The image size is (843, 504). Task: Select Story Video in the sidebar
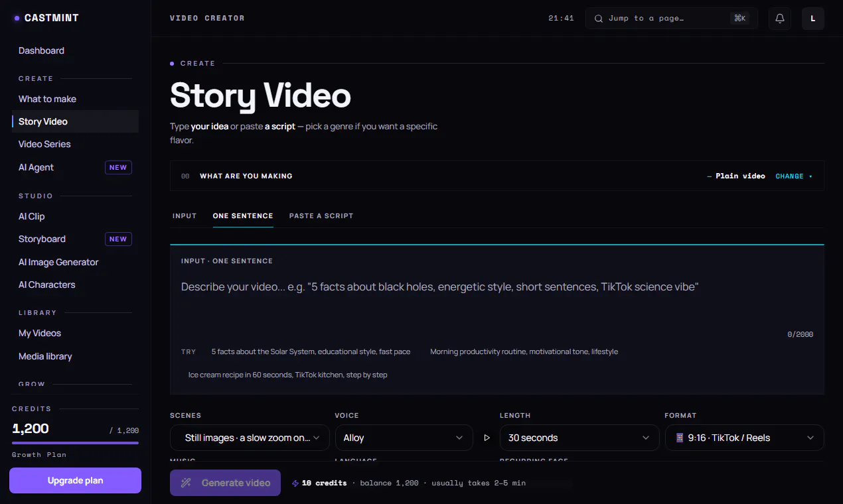(75, 121)
